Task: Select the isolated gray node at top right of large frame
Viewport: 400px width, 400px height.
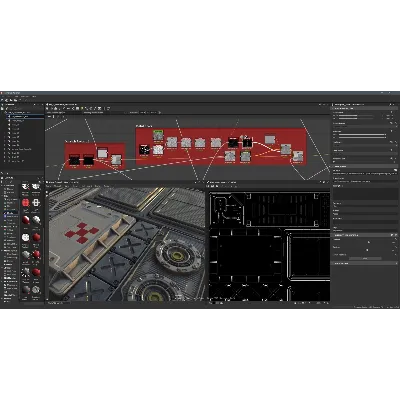Action: [270, 140]
